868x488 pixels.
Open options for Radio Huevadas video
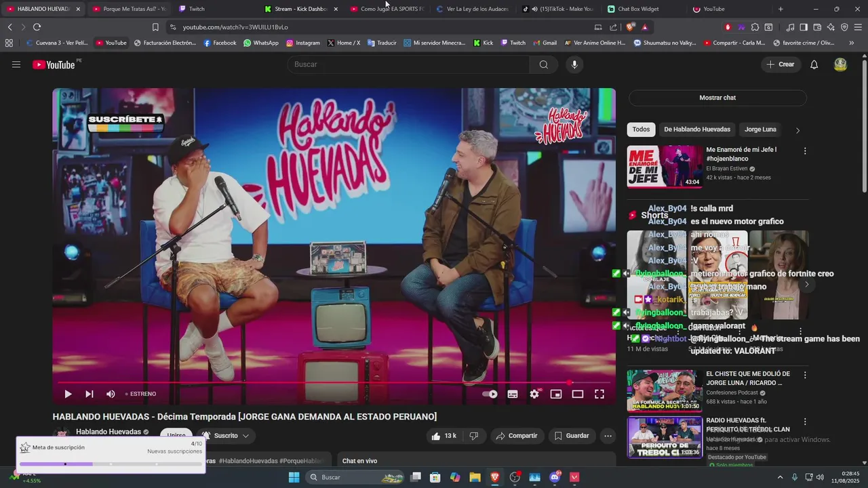click(805, 422)
